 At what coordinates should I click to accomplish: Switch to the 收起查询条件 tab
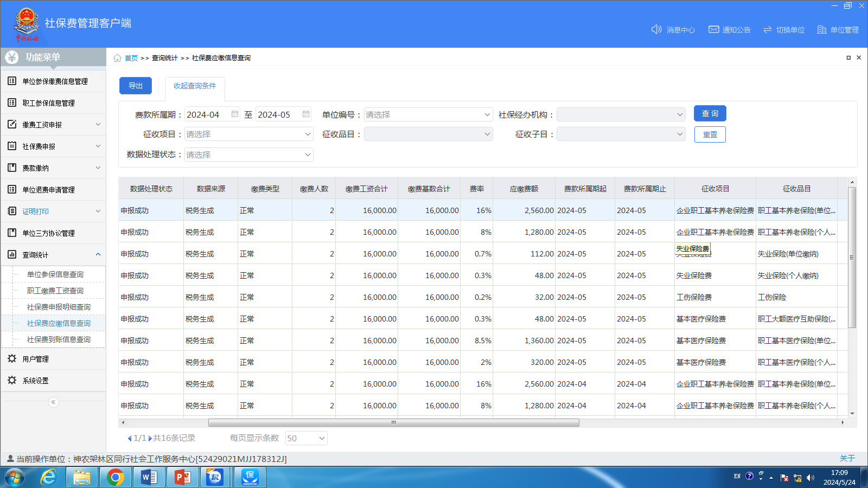click(x=195, y=86)
